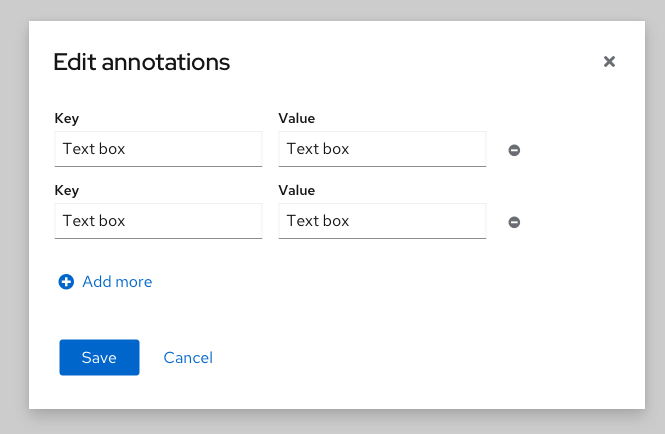This screenshot has width=665, height=434.
Task: Focus the second Value text box
Action: click(382, 221)
